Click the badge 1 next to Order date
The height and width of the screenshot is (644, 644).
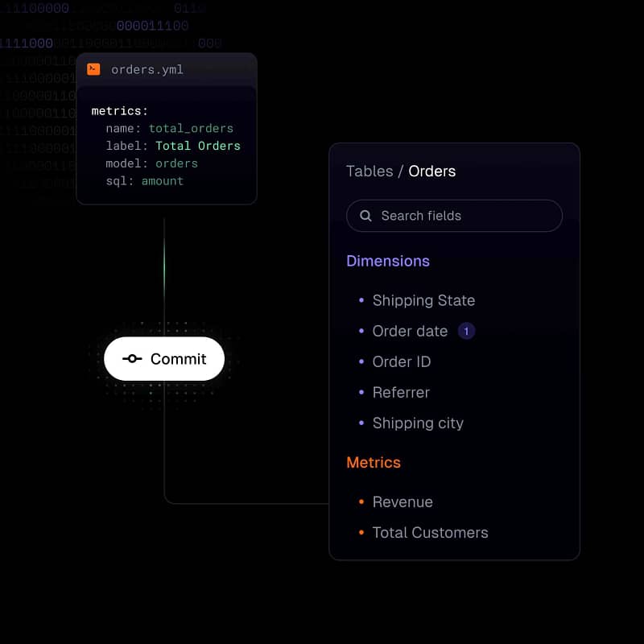466,331
